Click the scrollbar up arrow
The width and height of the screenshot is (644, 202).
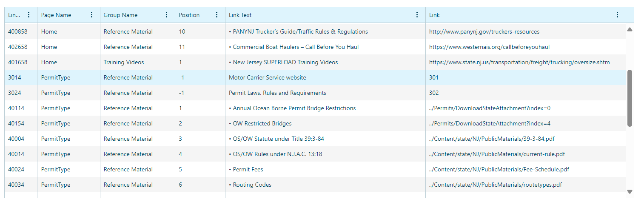coord(630,29)
